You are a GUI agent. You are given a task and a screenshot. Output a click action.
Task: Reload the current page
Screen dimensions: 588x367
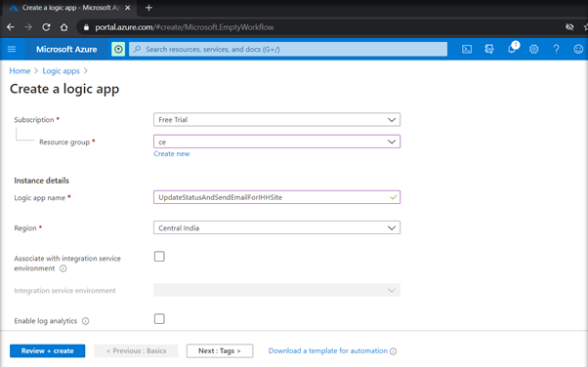click(46, 27)
